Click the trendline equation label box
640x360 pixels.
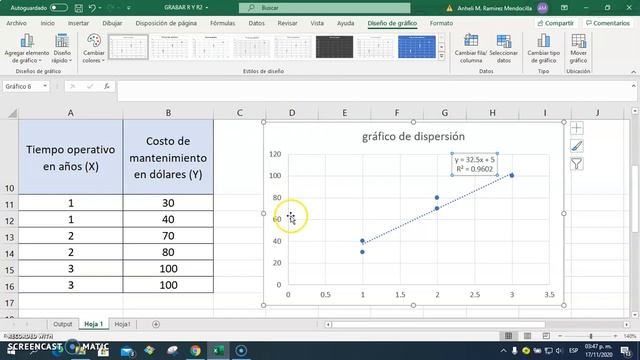[474, 164]
